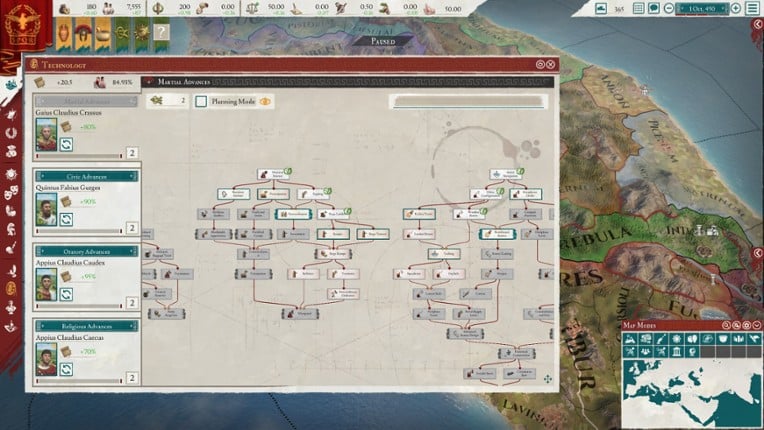Open the message chat log icon
The width and height of the screenshot is (764, 430).
point(653,9)
